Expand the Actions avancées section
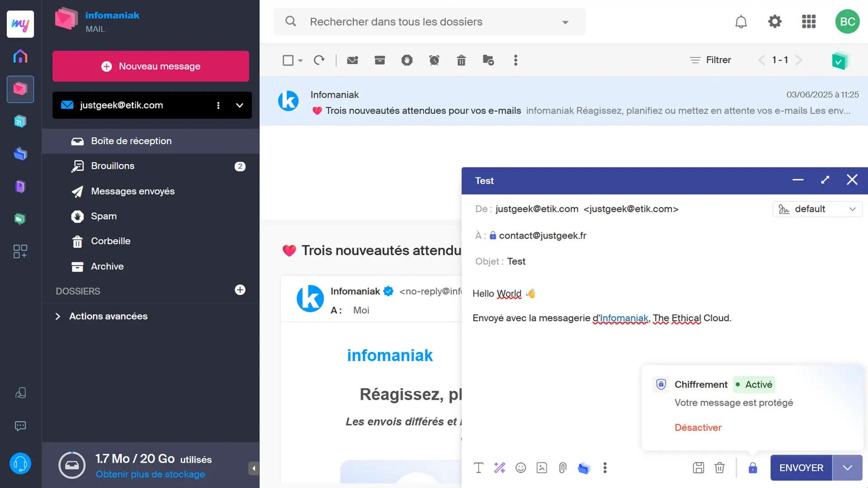 pos(102,316)
